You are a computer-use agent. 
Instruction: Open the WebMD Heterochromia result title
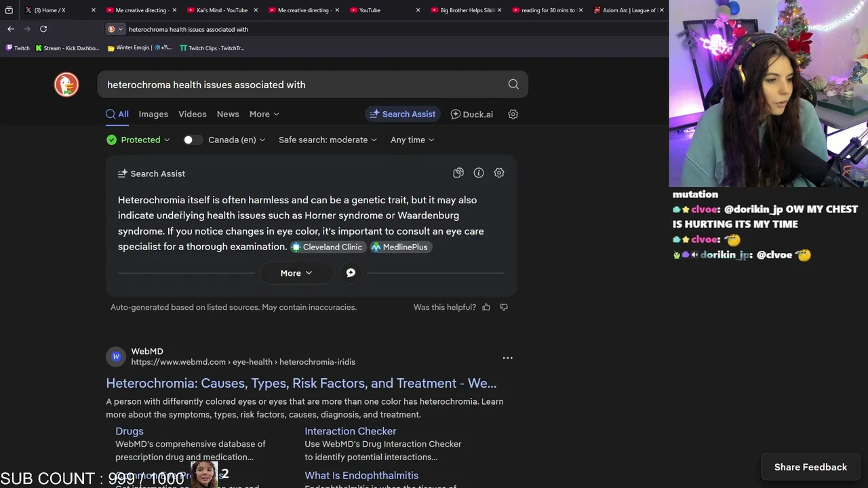(301, 384)
